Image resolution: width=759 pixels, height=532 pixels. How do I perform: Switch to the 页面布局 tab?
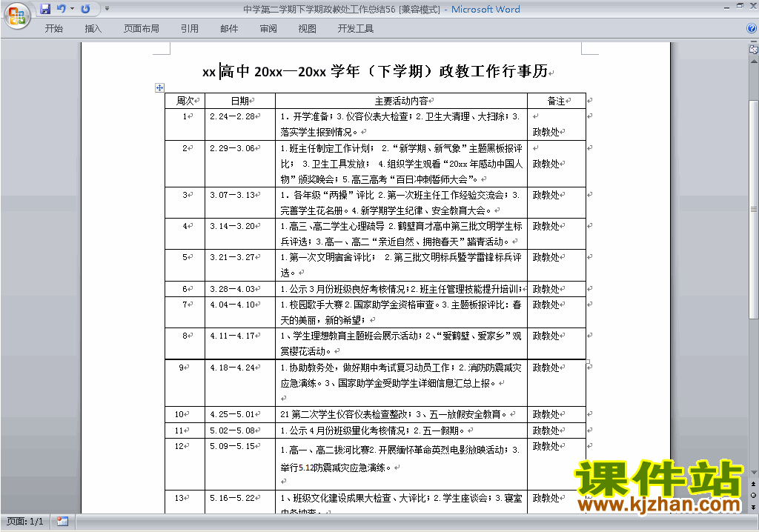(141, 29)
